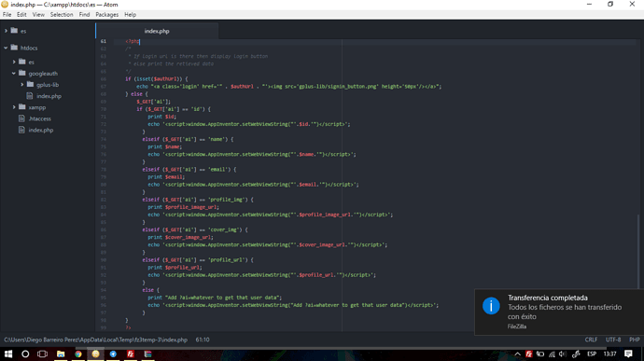Screen dimensions: 644x361
Task: Open Google Chrome from the taskbar
Action: pos(78,354)
